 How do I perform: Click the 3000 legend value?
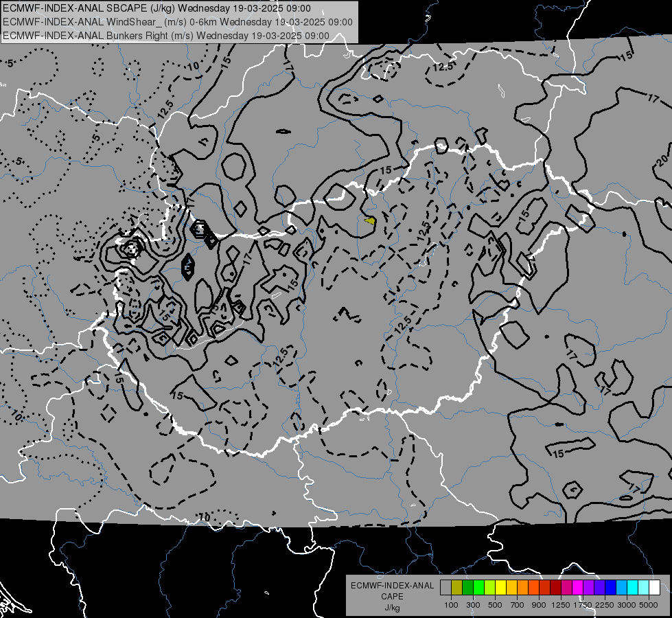(x=627, y=605)
